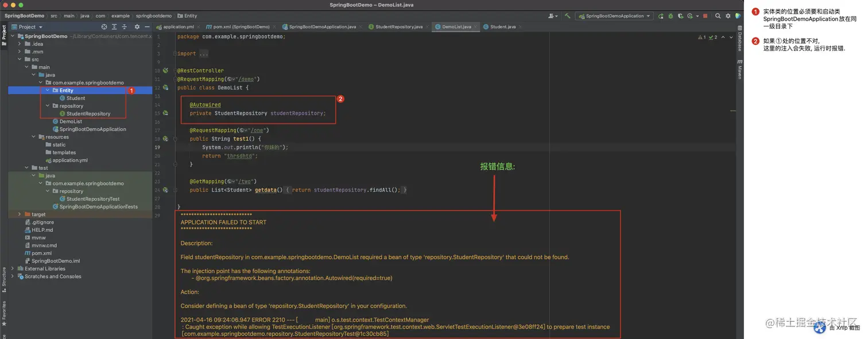Viewport: 868px width, 339px height.
Task: Stop the running application with the red square
Action: [x=705, y=16]
